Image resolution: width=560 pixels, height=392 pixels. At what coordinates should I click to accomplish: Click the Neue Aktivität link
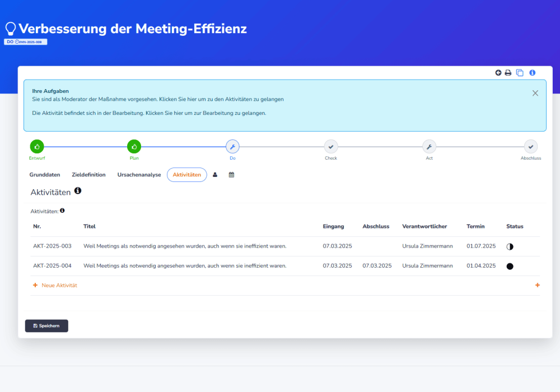59,285
